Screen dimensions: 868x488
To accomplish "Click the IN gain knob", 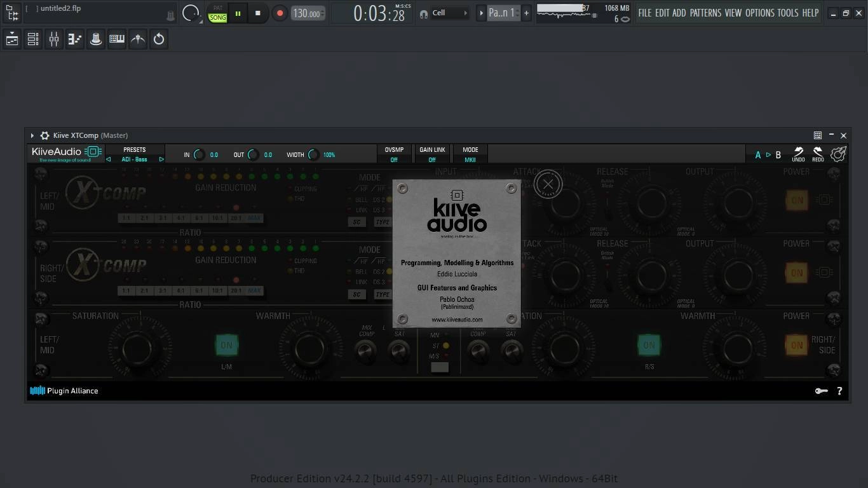I will coord(199,154).
